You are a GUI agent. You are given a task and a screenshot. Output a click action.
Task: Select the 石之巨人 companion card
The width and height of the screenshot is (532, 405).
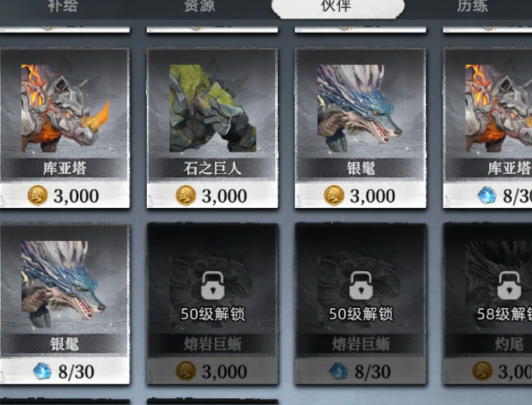pos(213,128)
